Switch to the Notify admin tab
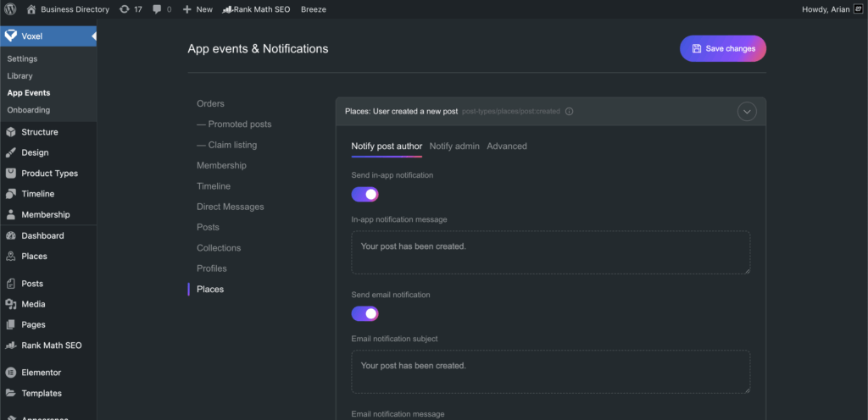The image size is (868, 420). coord(454,146)
